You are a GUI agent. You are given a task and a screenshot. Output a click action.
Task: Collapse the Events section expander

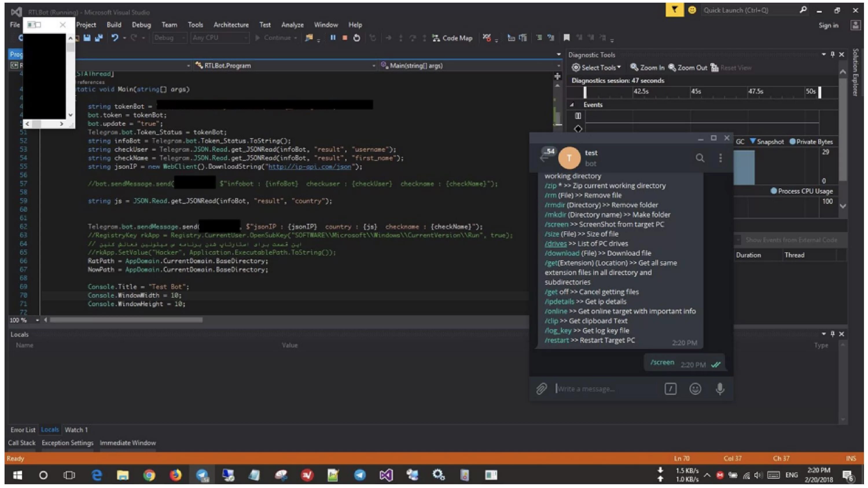[x=572, y=105]
